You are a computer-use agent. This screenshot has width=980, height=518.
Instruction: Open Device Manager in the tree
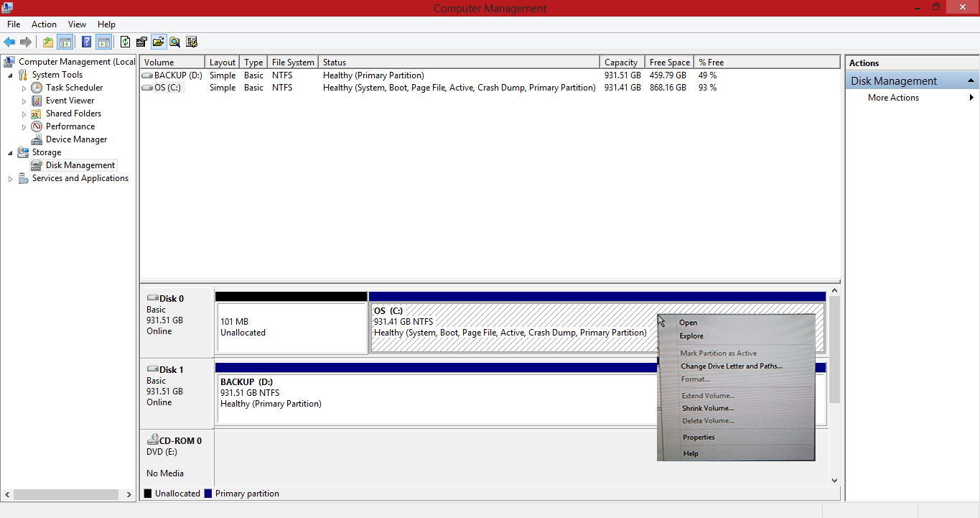[76, 139]
